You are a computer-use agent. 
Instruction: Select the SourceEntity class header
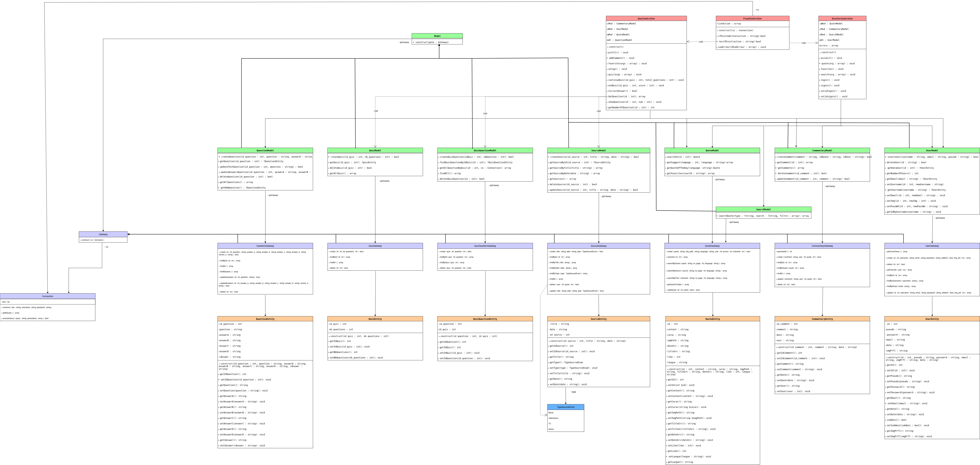(x=598, y=319)
